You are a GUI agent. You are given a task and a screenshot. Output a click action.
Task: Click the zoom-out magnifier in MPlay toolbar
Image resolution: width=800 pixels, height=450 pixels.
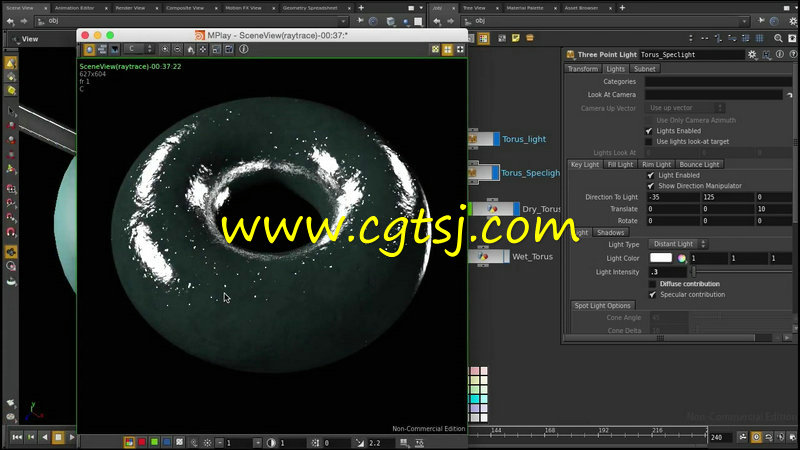pyautogui.click(x=178, y=49)
